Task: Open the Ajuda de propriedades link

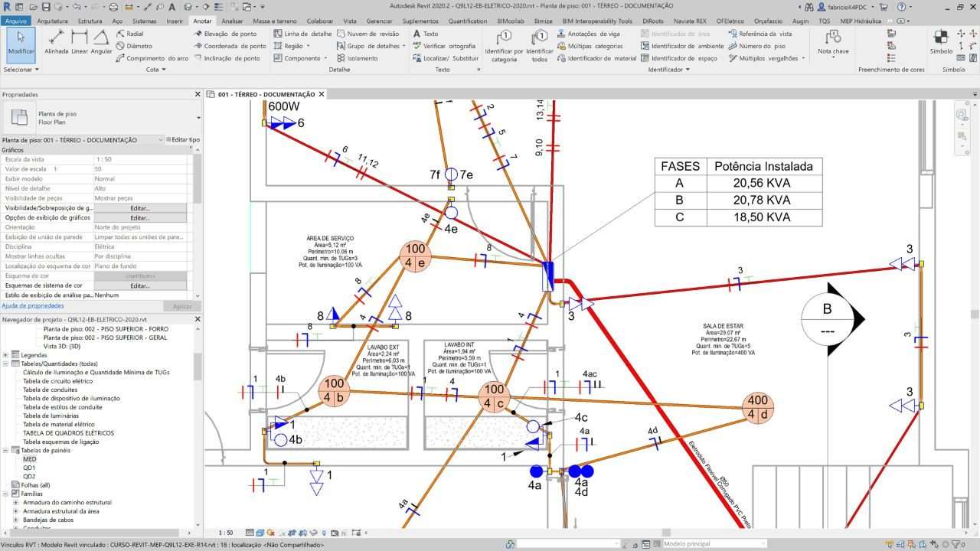Action: (x=32, y=306)
